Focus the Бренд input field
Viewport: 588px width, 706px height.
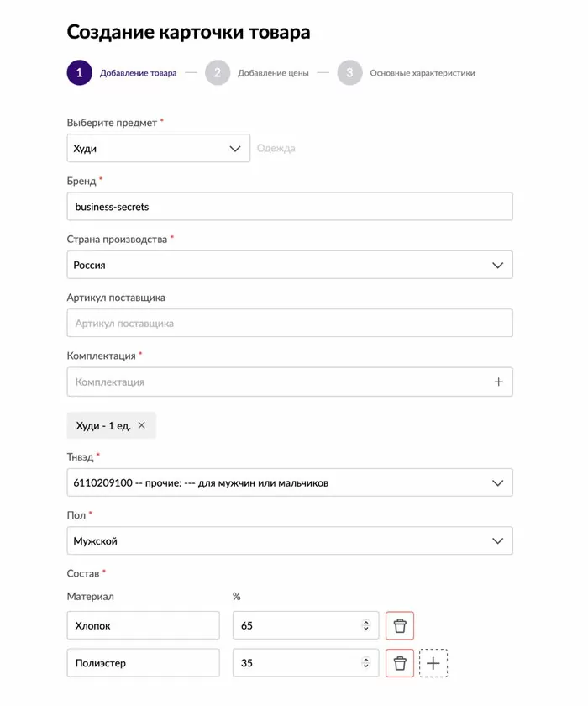(289, 207)
